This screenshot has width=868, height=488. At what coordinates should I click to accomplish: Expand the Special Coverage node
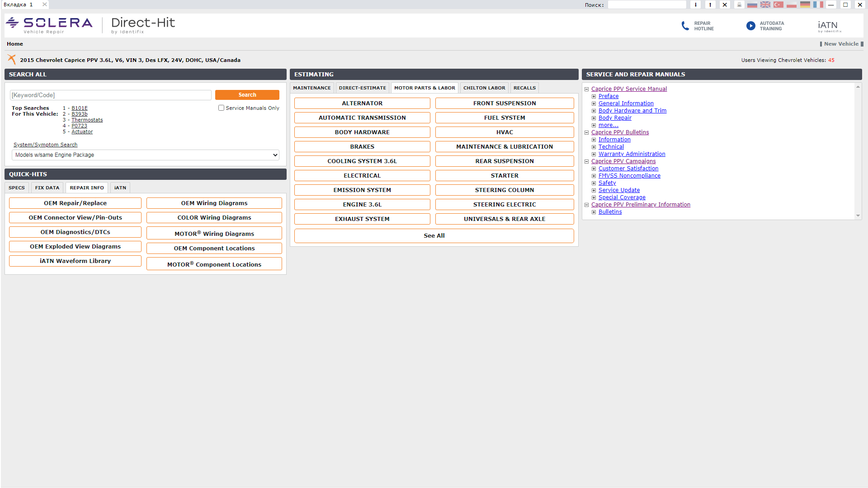coord(594,197)
